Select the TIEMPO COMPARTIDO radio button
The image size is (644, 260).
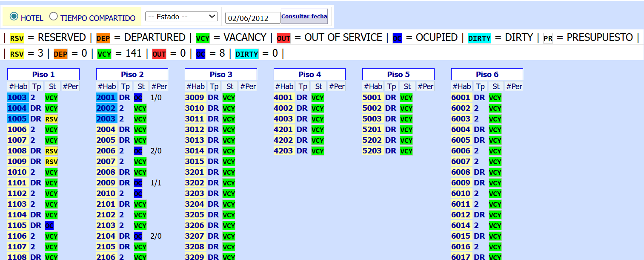click(x=54, y=17)
